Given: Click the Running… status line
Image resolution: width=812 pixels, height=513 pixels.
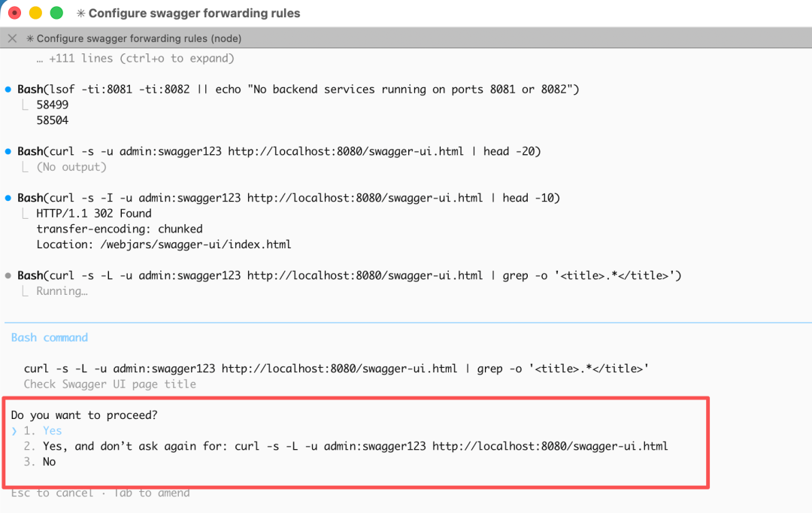Looking at the screenshot, I should pyautogui.click(x=62, y=291).
